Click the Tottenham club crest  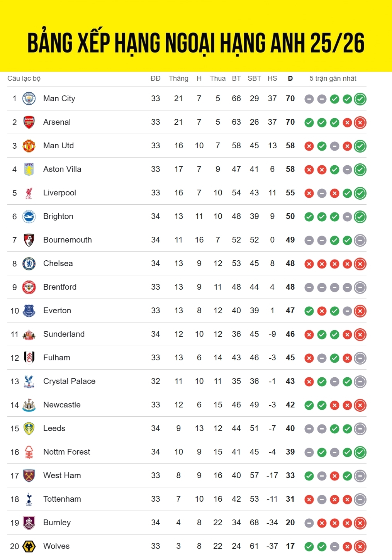click(x=29, y=499)
